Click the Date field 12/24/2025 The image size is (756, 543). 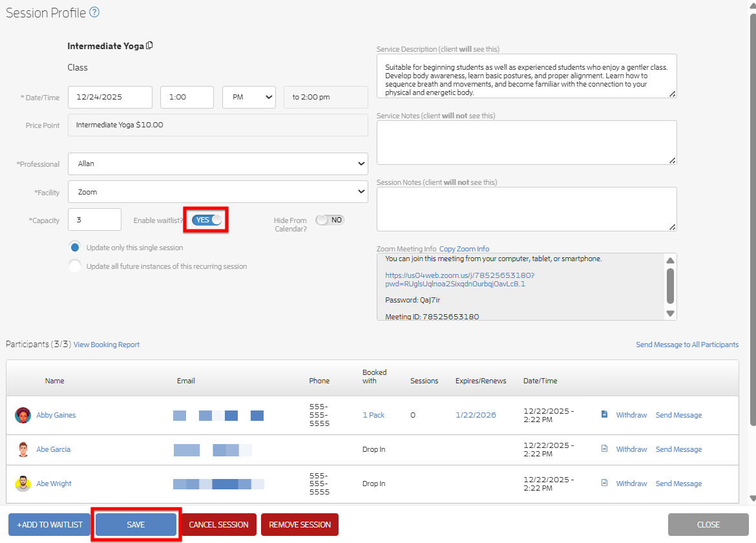(110, 97)
